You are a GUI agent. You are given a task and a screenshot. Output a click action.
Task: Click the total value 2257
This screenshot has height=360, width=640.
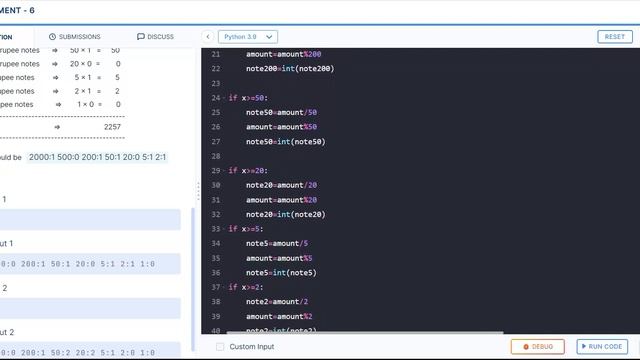pyautogui.click(x=112, y=127)
